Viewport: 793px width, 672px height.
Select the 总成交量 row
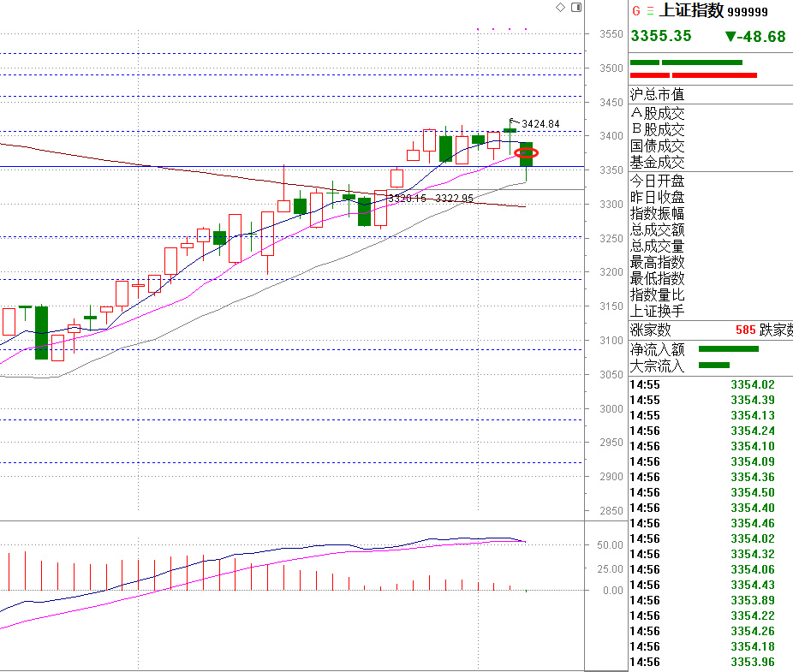711,246
